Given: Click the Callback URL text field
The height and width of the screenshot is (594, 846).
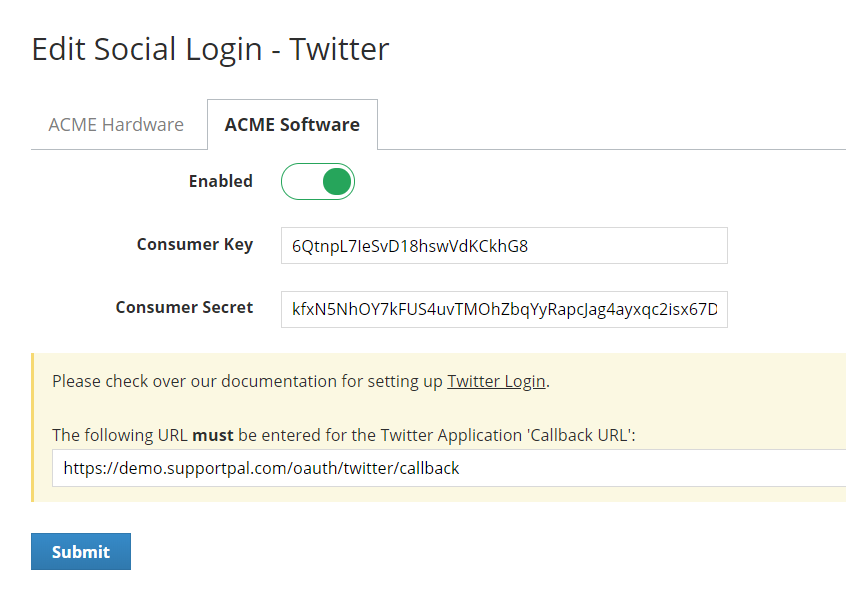Looking at the screenshot, I should tap(449, 468).
